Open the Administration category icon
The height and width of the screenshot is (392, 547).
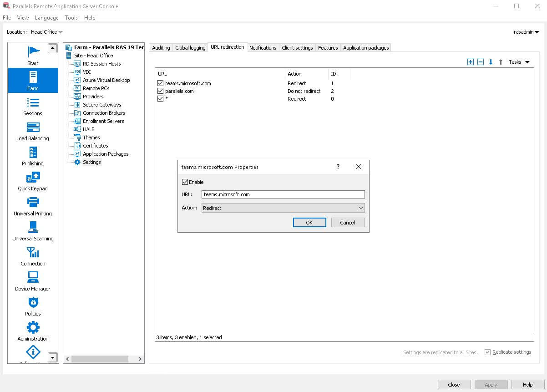(x=33, y=327)
